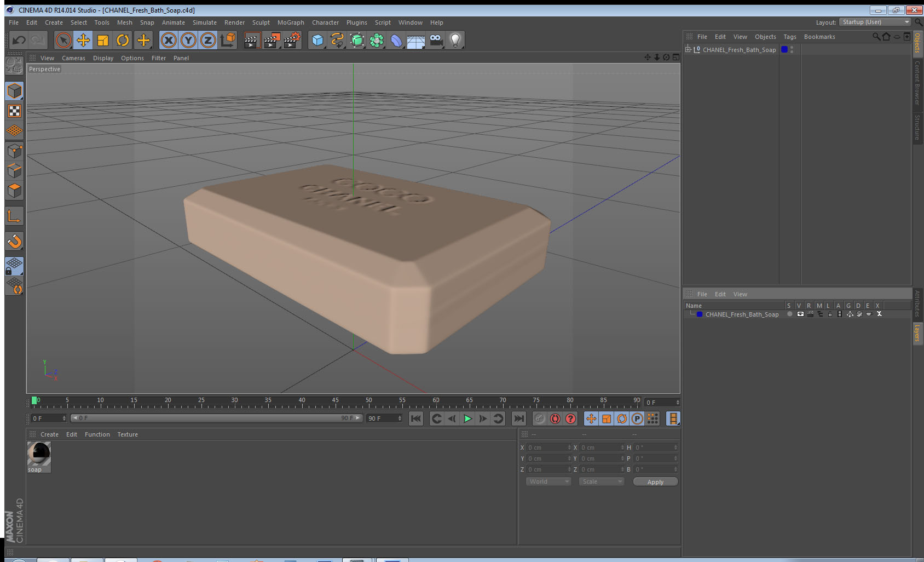Toggle layer solo dot for CHANEL_Fresh_Bath_Soap
This screenshot has height=562, width=924.
789,314
